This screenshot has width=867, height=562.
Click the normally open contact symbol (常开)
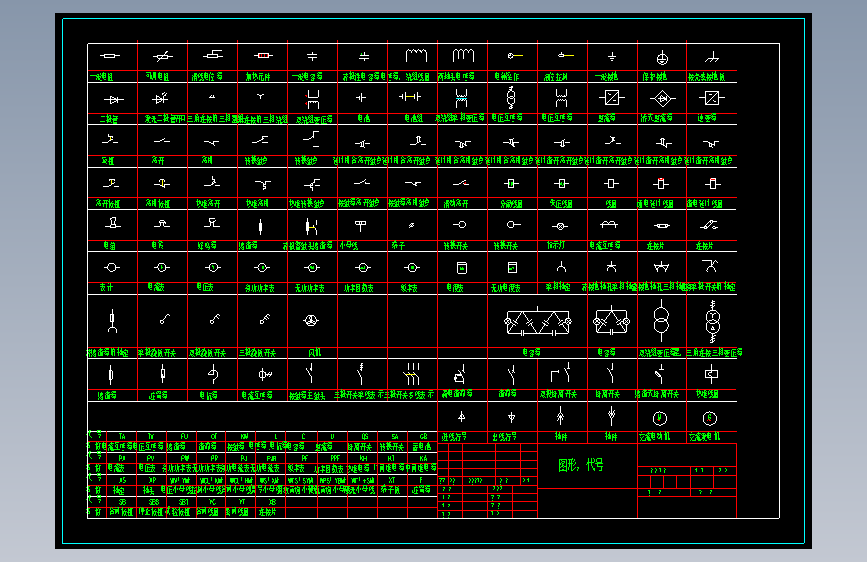point(162,141)
